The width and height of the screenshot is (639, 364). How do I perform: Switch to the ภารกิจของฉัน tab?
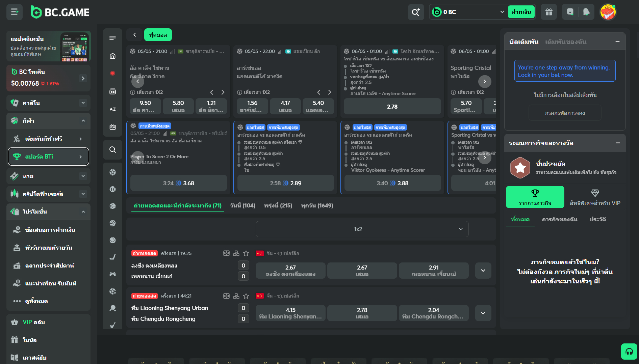559,220
